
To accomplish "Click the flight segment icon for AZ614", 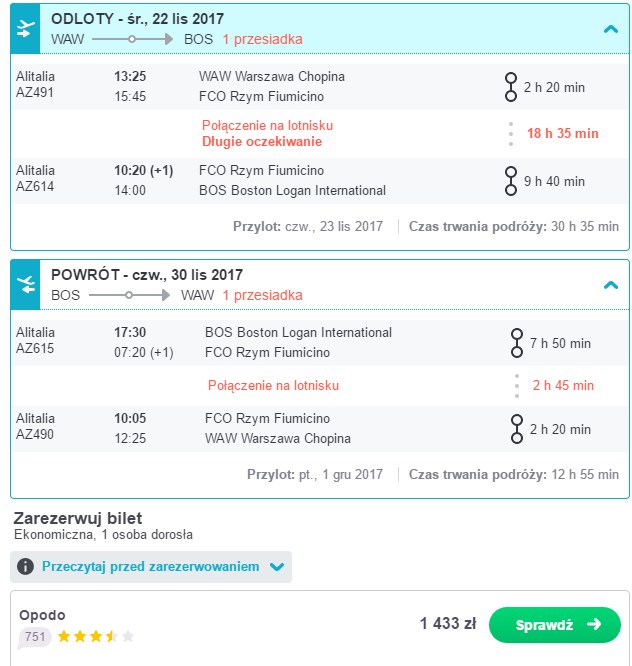I will tap(511, 181).
